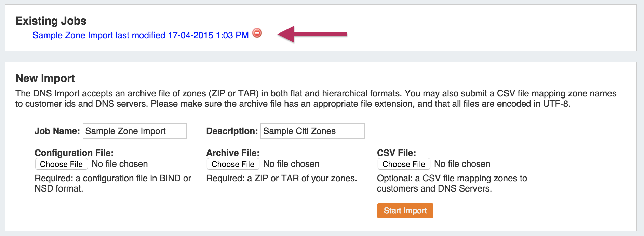The width and height of the screenshot is (644, 236).
Task: Choose a file for CSV File
Action: tap(404, 164)
